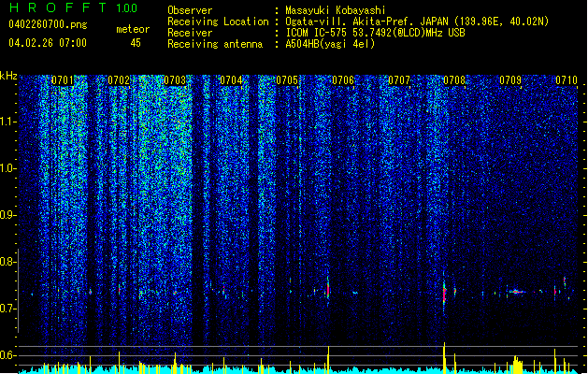Click the red meteor echo just before 0706
The height and width of the screenshot is (374, 588).
point(328,289)
